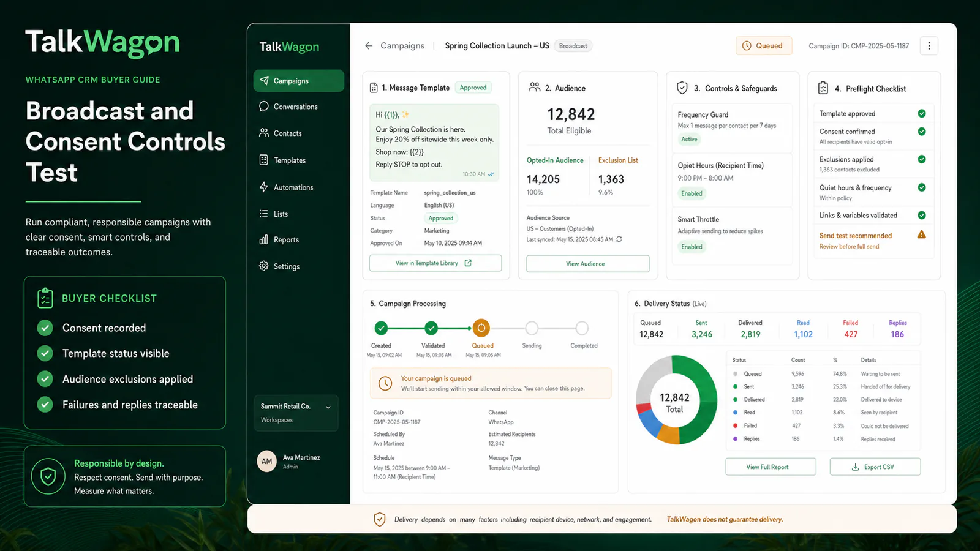Click the Validated step marker
This screenshot has height=551, width=980.
(431, 328)
